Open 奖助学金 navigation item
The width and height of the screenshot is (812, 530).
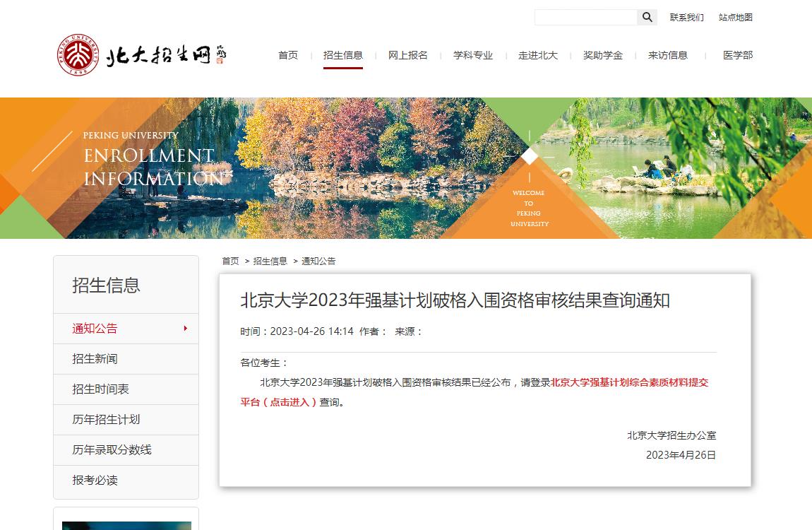pyautogui.click(x=603, y=55)
